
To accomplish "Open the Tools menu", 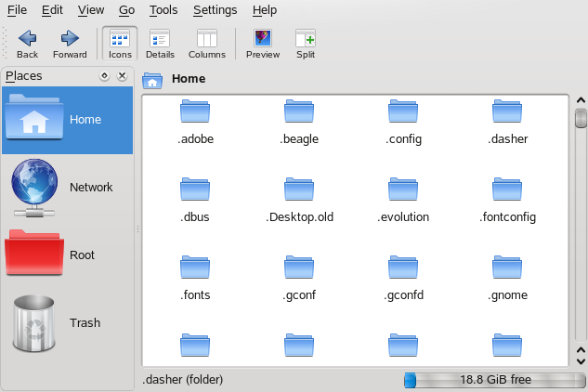I will 163,10.
